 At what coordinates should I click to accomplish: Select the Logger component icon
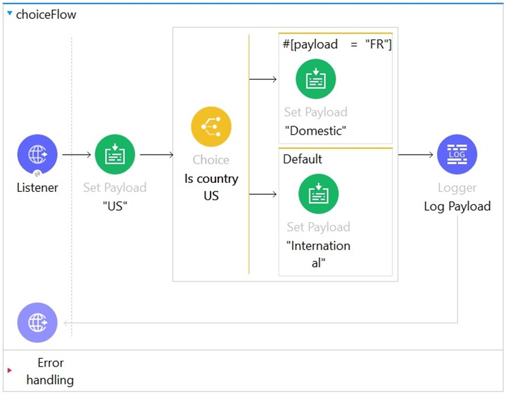[457, 154]
